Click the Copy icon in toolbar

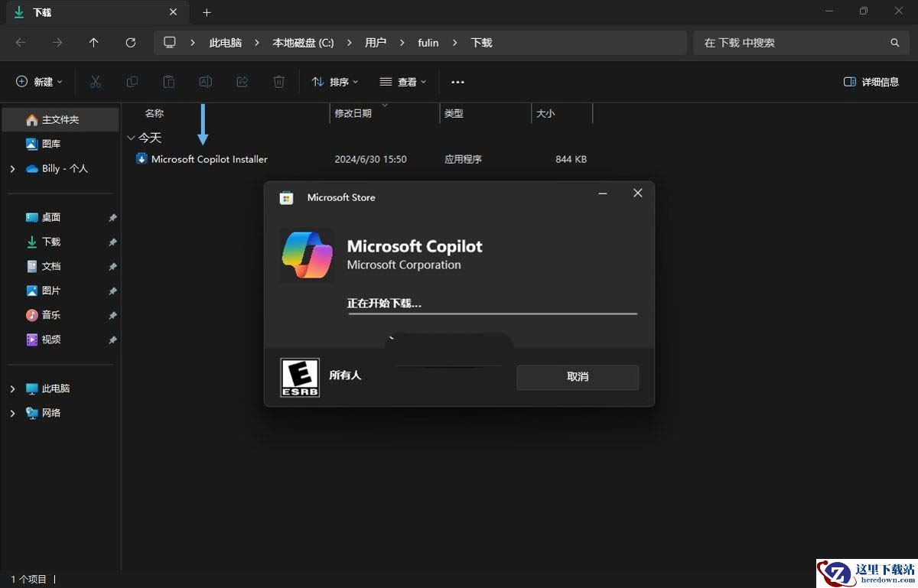tap(132, 82)
